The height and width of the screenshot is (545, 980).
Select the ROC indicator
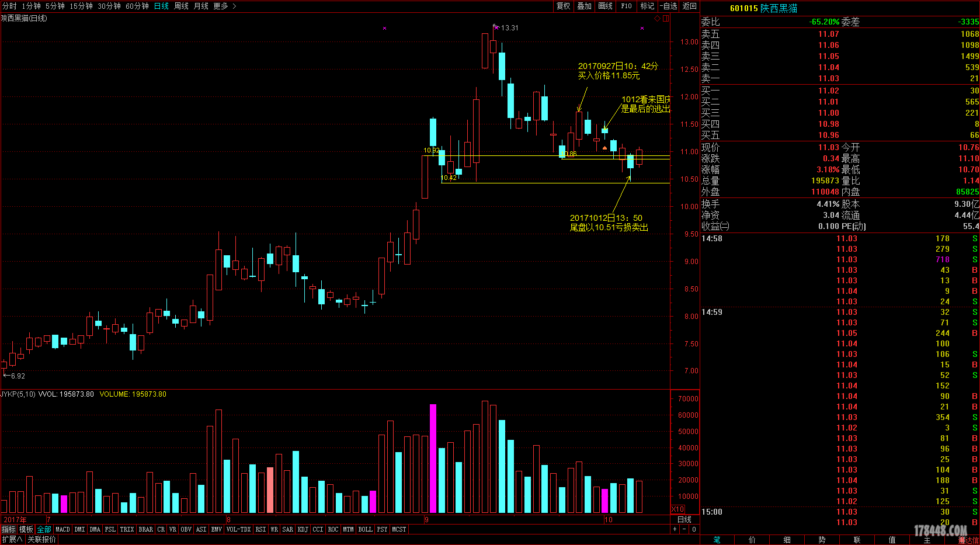333,529
